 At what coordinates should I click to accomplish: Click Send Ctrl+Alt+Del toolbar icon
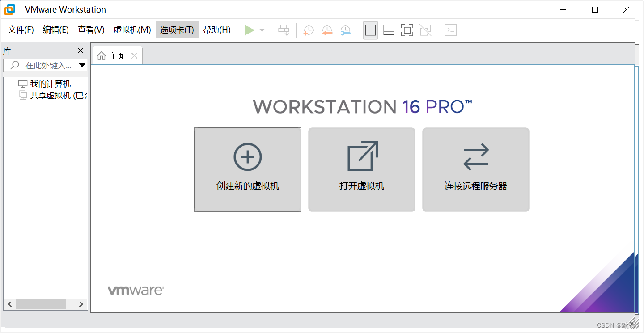[x=284, y=30]
